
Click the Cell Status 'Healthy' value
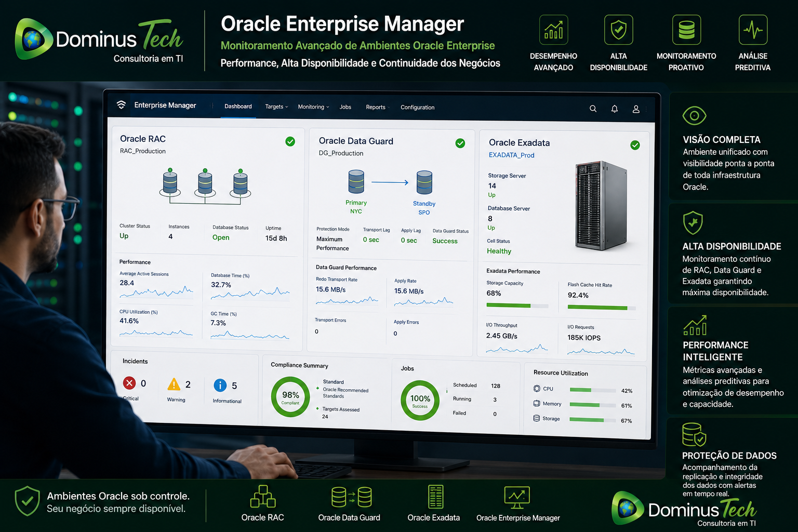499,251
